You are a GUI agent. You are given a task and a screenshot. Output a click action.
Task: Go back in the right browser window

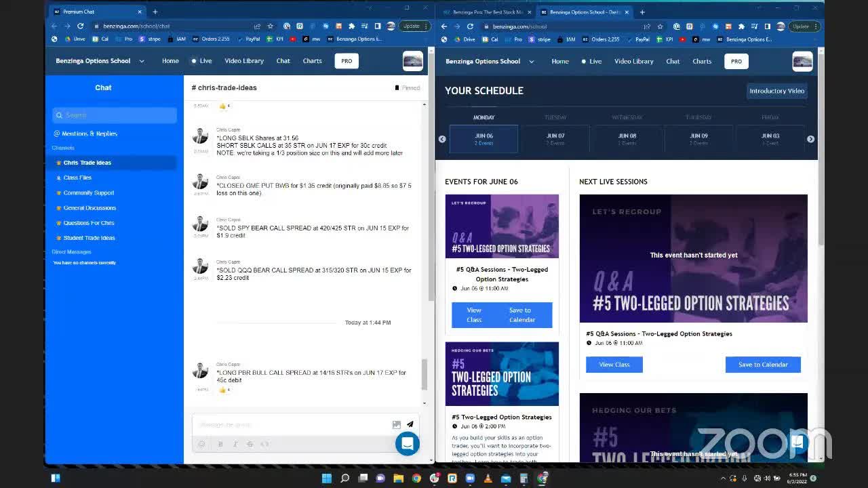coord(444,26)
